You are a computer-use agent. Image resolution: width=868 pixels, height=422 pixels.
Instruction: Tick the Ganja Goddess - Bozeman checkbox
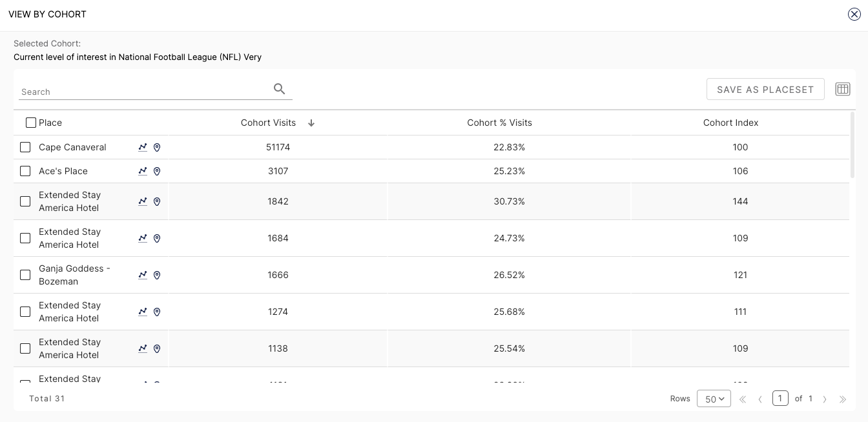point(25,275)
